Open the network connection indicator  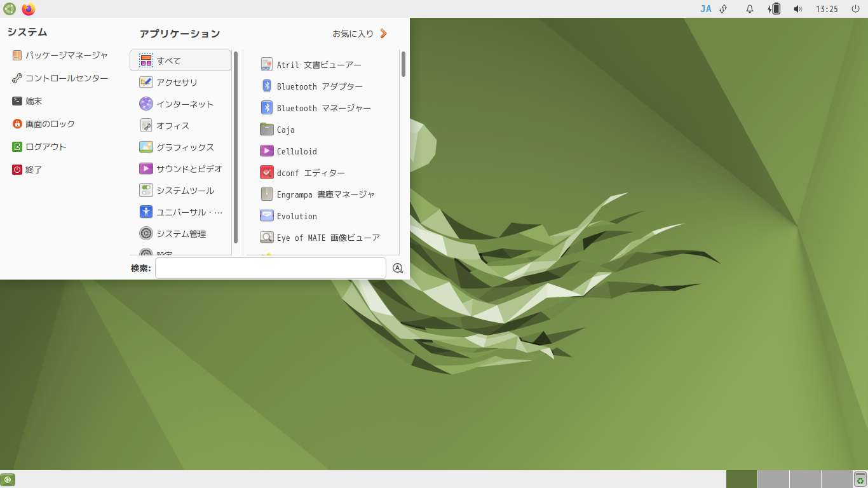coord(723,9)
